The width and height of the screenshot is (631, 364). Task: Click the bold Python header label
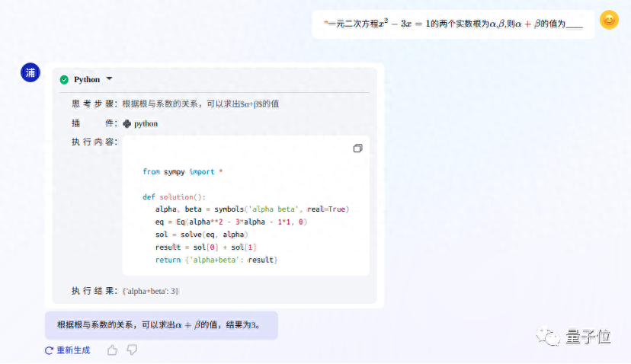click(x=86, y=79)
